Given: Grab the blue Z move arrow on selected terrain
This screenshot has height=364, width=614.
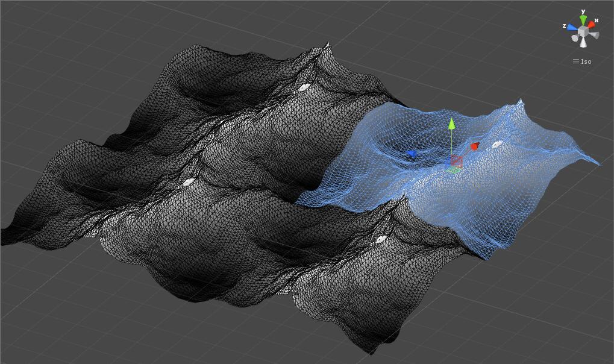Looking at the screenshot, I should tap(411, 154).
